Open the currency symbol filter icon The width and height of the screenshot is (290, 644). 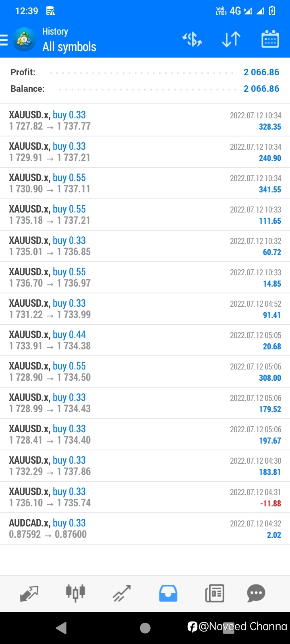click(192, 39)
